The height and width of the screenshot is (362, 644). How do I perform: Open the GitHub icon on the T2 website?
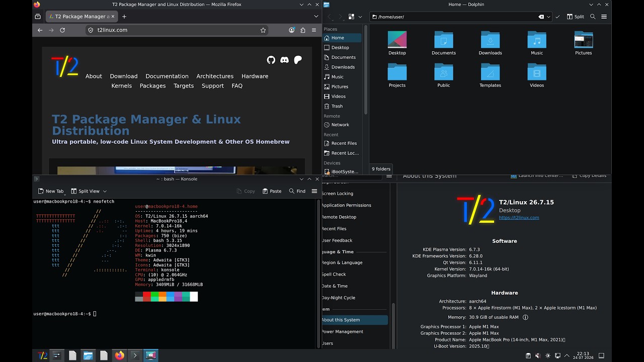point(271,60)
